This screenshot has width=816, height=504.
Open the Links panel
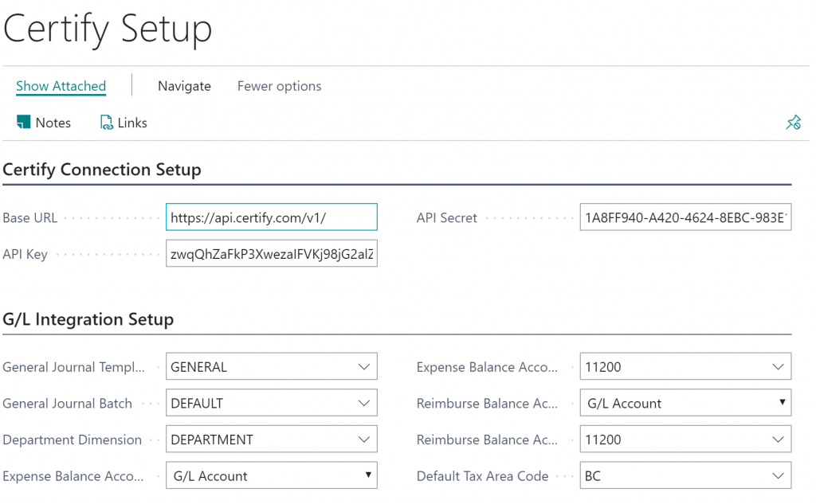[x=124, y=122]
